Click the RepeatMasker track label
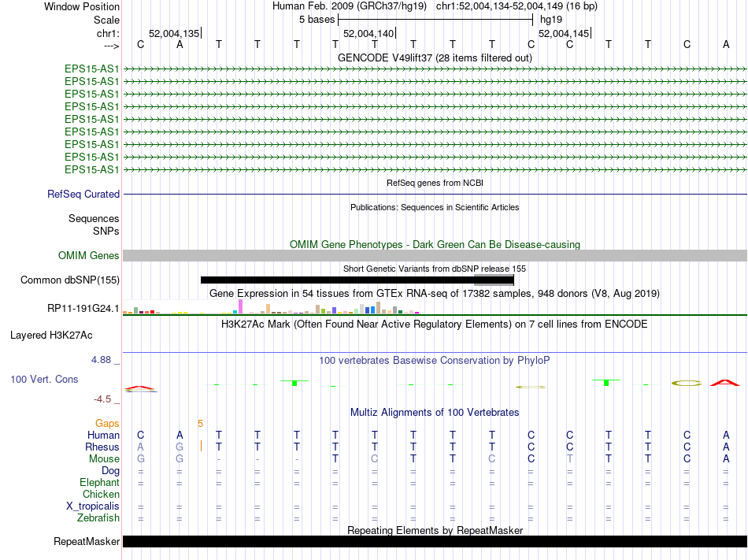Screen dimensions: 748x560 coord(87,541)
